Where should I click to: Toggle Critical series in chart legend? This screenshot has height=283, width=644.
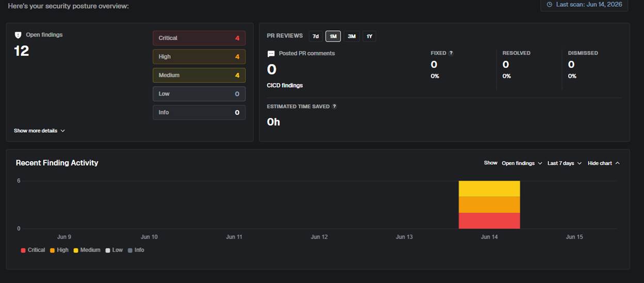[x=33, y=250]
